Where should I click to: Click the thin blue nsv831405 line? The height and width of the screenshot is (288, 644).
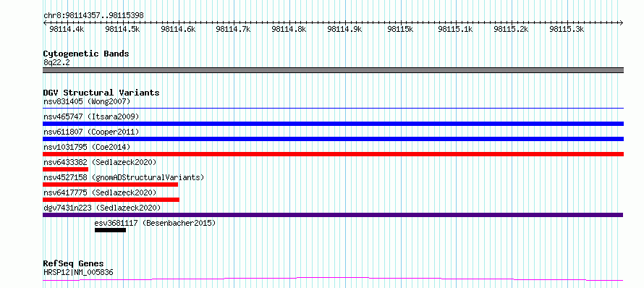pyautogui.click(x=333, y=109)
